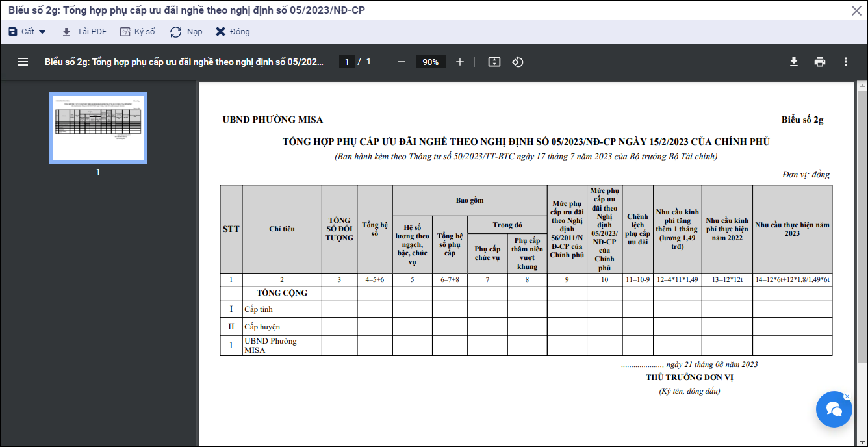Click the formula cell '12=4*11*1,49'

pos(678,280)
